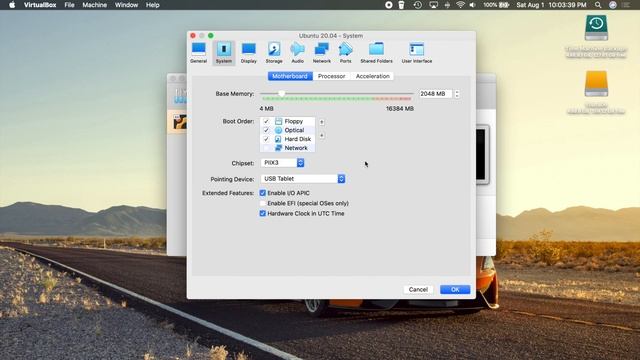Select the Network boot icon in boot order
Viewport: 640px width, 360px height.
pyautogui.click(x=278, y=148)
